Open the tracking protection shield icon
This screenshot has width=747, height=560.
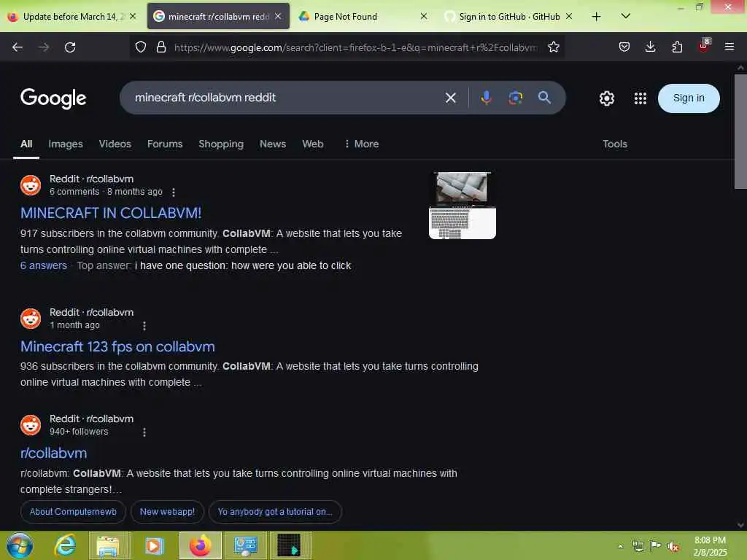[x=141, y=47]
